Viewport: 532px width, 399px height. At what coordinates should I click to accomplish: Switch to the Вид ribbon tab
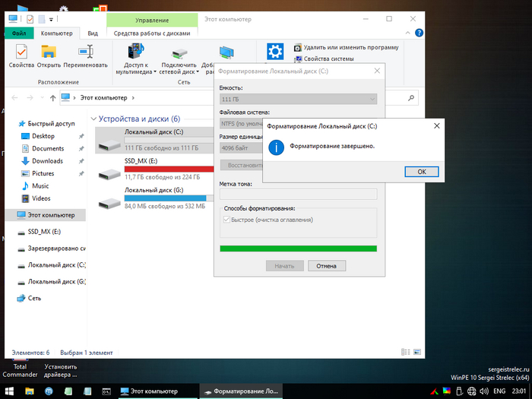pyautogui.click(x=93, y=33)
